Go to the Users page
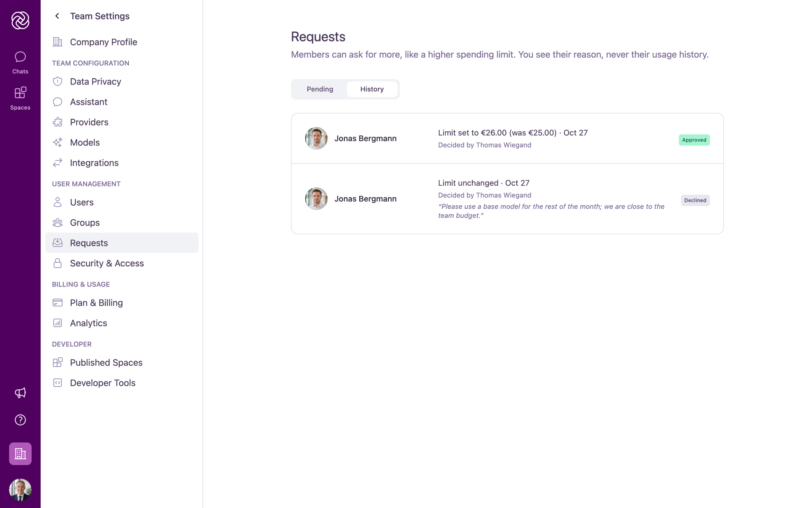This screenshot has width=812, height=508. pyautogui.click(x=122, y=202)
